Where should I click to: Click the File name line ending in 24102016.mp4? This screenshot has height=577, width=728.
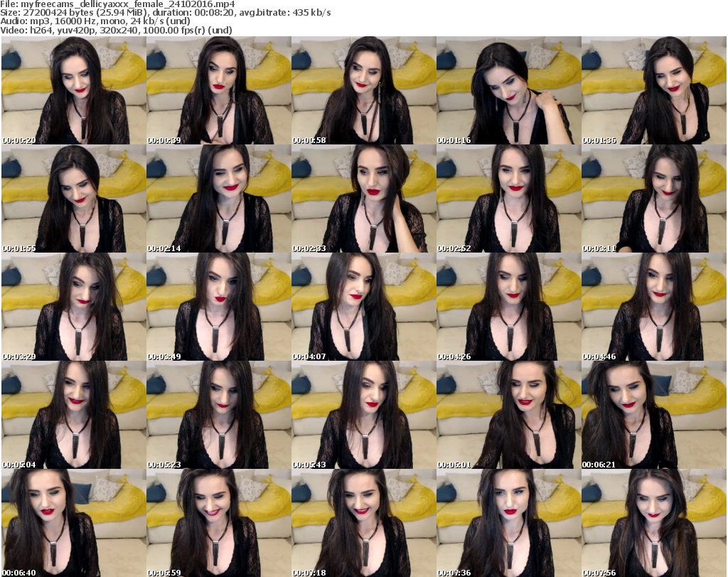117,4
